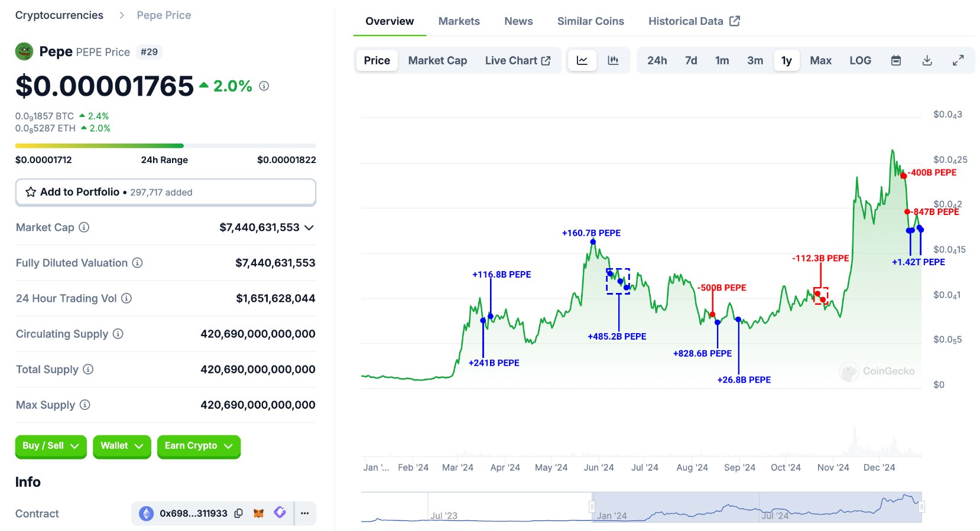Select the 7d time range
This screenshot has width=980, height=531.
point(691,61)
